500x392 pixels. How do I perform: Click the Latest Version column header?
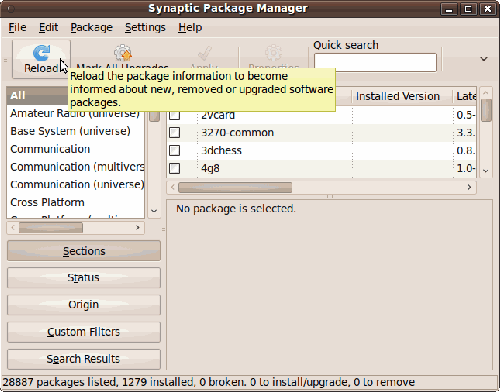(465, 96)
